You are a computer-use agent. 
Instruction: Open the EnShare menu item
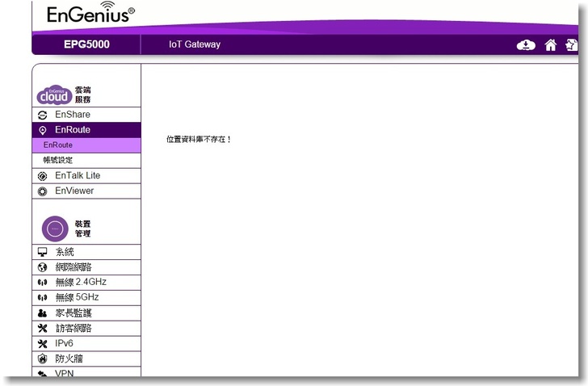(x=86, y=115)
